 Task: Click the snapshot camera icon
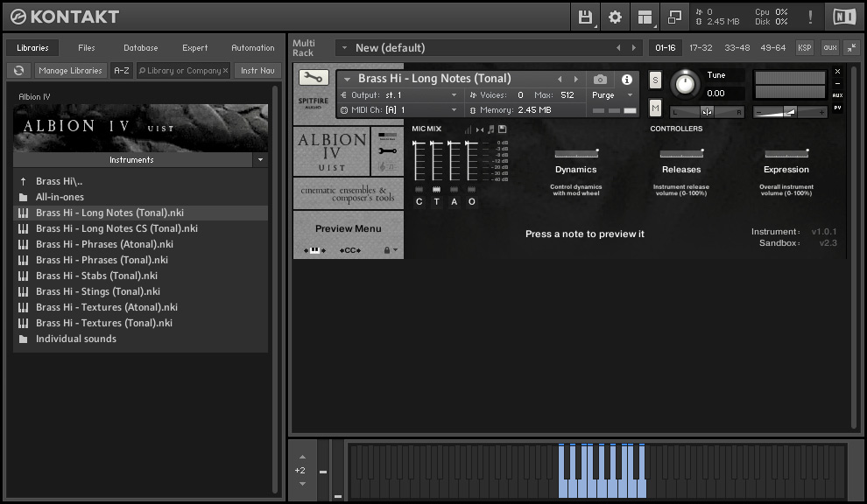click(600, 79)
